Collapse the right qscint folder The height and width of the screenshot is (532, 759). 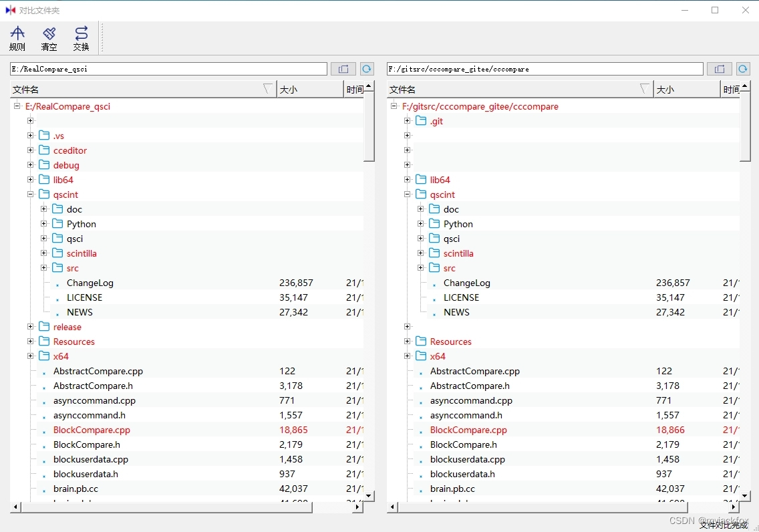[x=407, y=194]
